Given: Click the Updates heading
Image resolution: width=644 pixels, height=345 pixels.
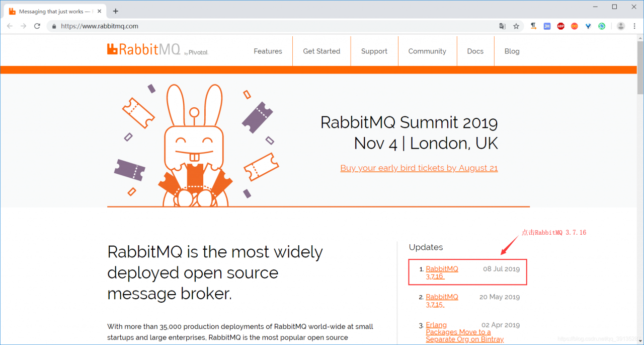Looking at the screenshot, I should click(x=426, y=247).
